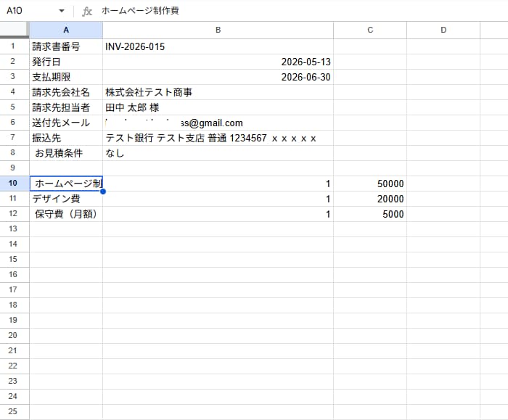Click cell 田中 太郎 様

pos(218,107)
